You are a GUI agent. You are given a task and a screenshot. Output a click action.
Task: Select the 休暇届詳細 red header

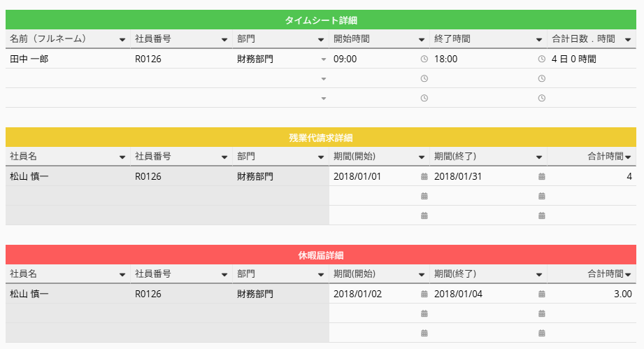[x=322, y=255]
